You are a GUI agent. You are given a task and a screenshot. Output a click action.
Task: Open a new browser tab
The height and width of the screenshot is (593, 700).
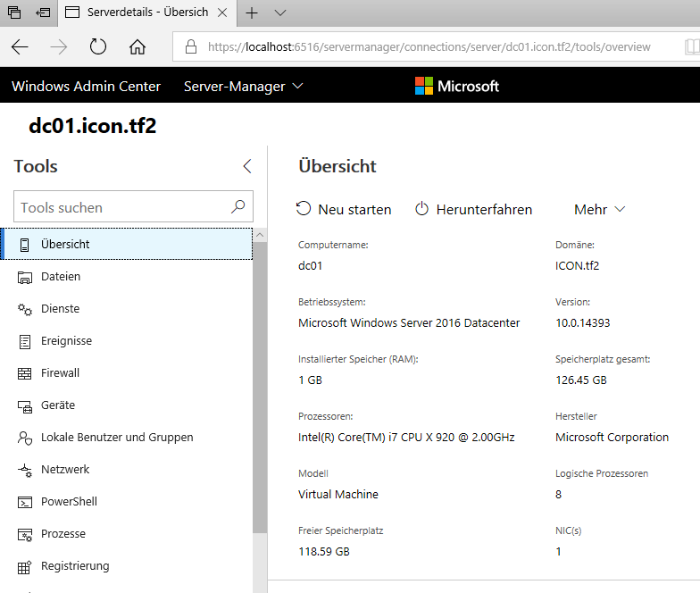point(252,13)
